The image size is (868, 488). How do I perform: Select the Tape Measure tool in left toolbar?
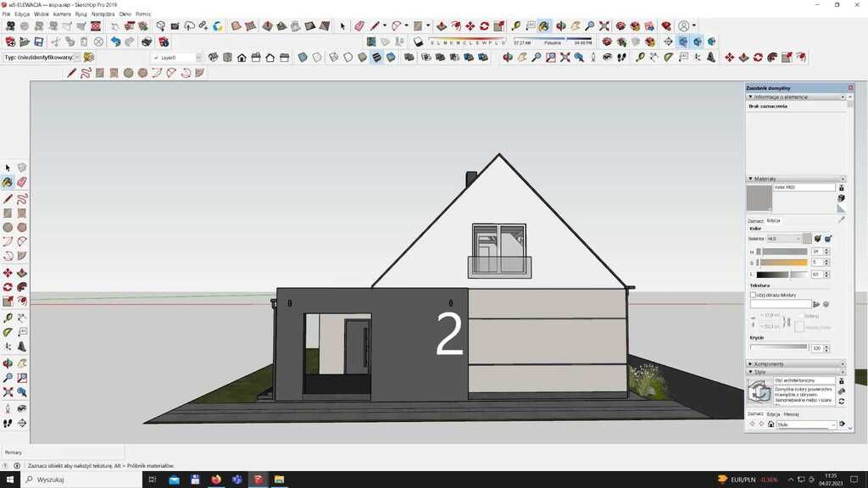8,318
